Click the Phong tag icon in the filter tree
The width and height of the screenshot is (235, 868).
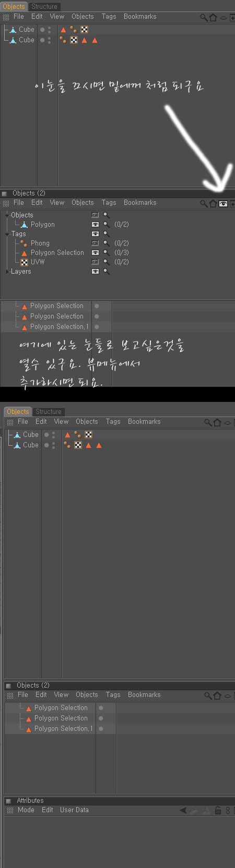24,243
